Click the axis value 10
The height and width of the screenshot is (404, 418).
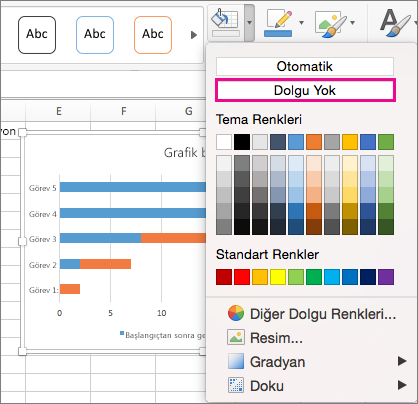(162, 313)
